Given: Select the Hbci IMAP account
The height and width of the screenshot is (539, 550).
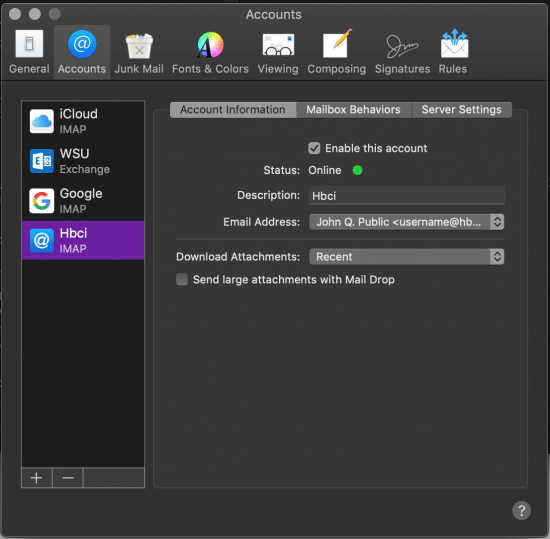Looking at the screenshot, I should click(x=83, y=240).
